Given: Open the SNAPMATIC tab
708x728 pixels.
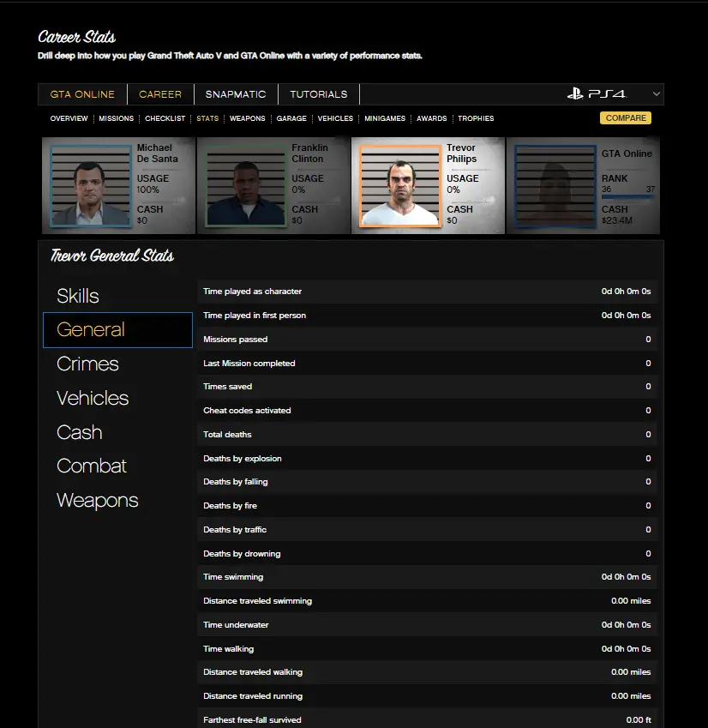Looking at the screenshot, I should click(236, 94).
